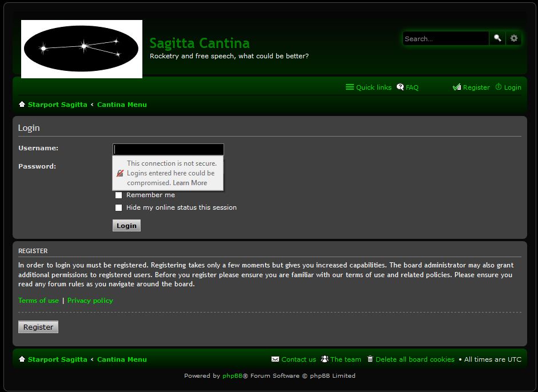Screen dimensions: 538x392
Task: Enable the Remember me checkbox
Action: (119, 195)
